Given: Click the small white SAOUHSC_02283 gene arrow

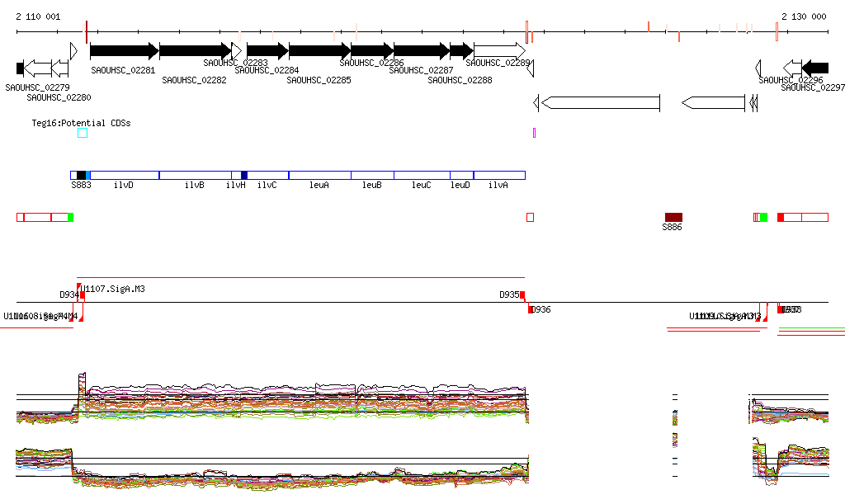Looking at the screenshot, I should pyautogui.click(x=237, y=51).
